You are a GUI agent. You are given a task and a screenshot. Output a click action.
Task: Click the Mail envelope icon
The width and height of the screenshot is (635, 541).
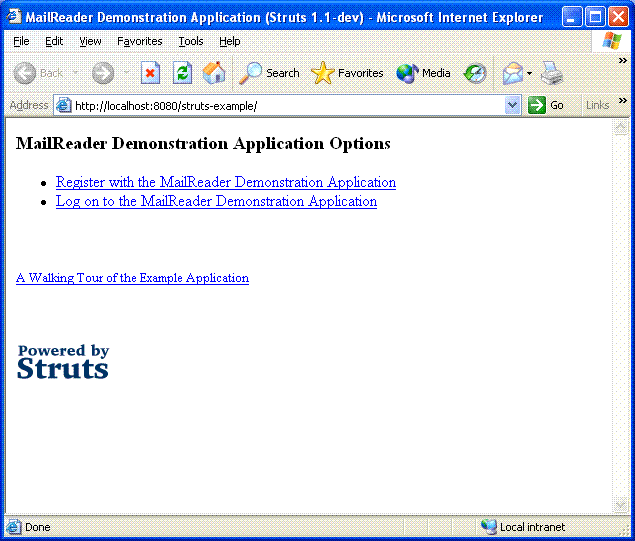point(513,73)
